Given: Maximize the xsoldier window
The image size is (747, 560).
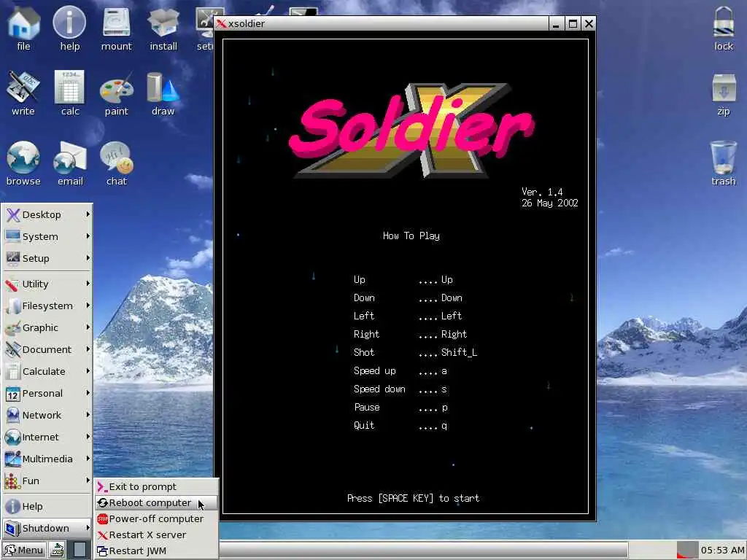Looking at the screenshot, I should click(x=573, y=23).
